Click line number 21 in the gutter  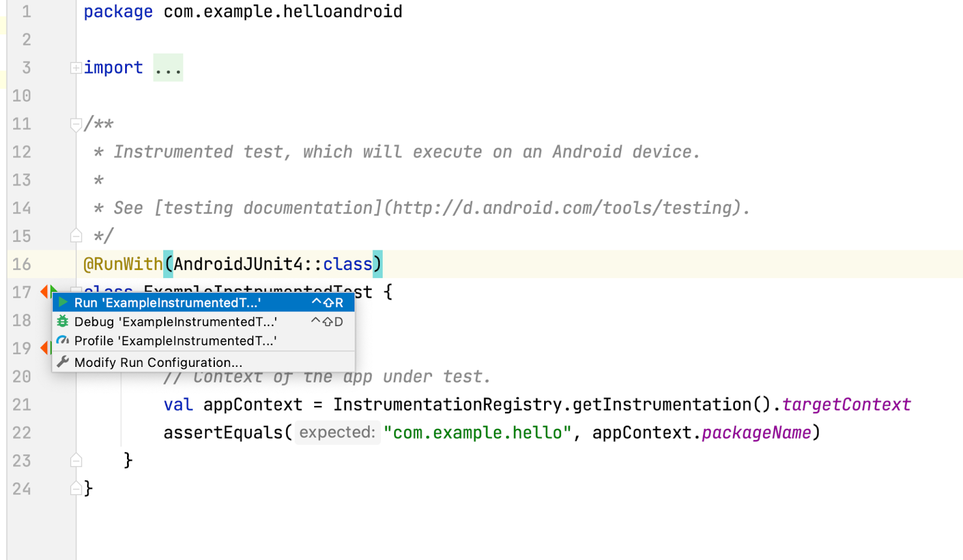click(x=22, y=405)
